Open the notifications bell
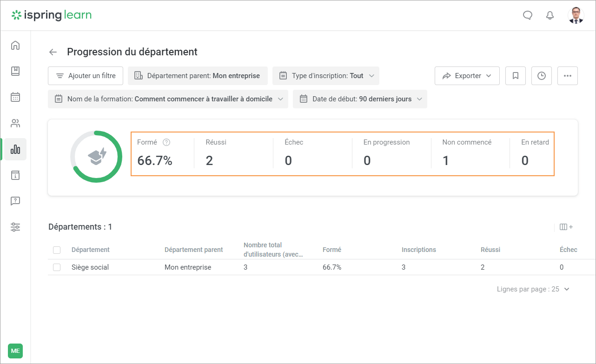596x364 pixels. (550, 15)
